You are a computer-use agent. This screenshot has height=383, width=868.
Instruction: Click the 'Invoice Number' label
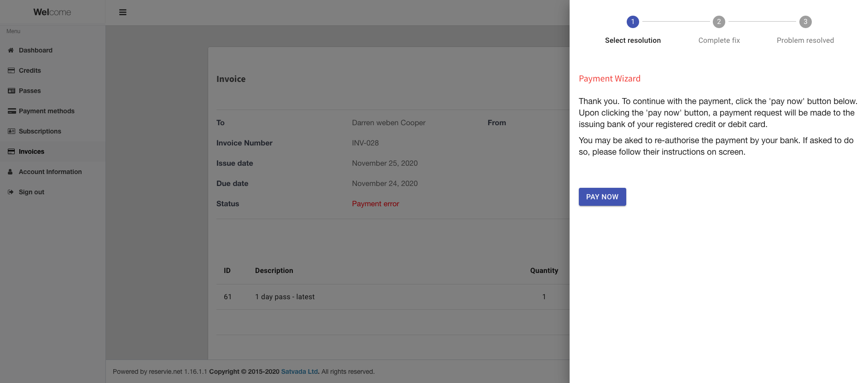[244, 143]
